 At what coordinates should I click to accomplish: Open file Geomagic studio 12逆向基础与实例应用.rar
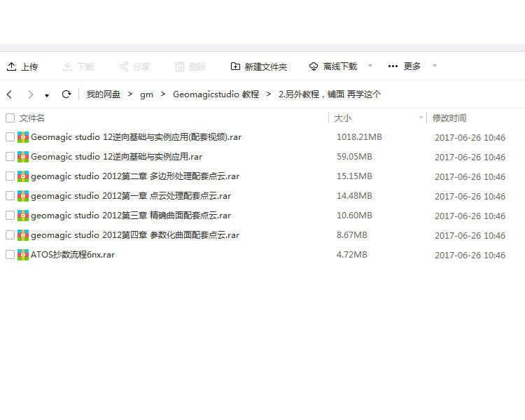[x=116, y=156]
